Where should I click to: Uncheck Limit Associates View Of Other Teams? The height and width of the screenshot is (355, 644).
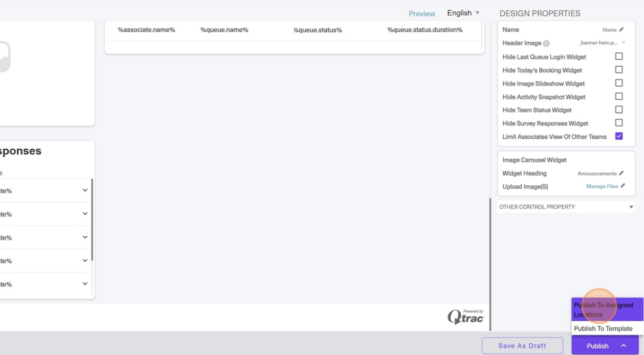[619, 136]
